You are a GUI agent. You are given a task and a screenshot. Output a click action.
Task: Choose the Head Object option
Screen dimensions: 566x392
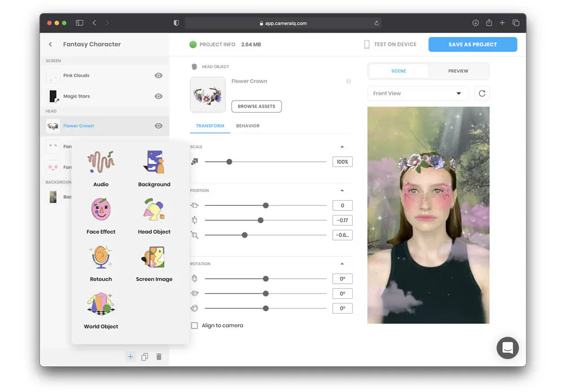(154, 216)
